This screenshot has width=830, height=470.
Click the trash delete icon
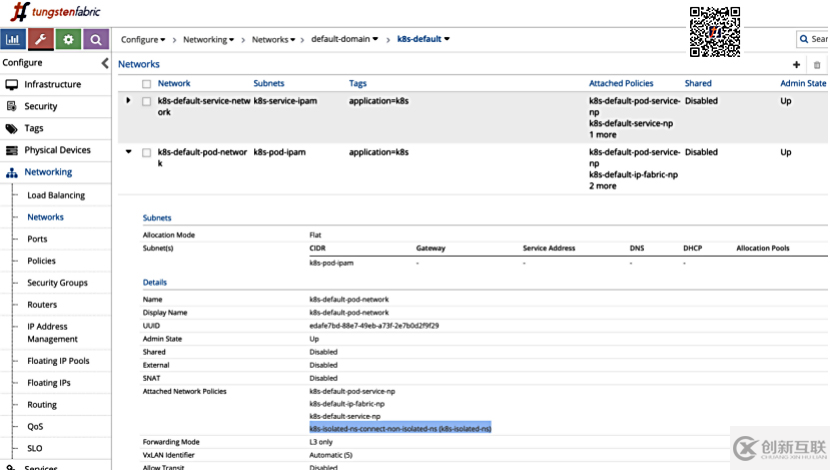(x=817, y=65)
